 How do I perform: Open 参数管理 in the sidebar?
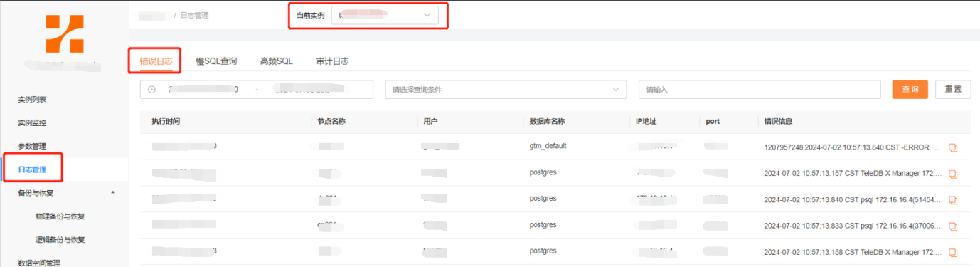[32, 147]
